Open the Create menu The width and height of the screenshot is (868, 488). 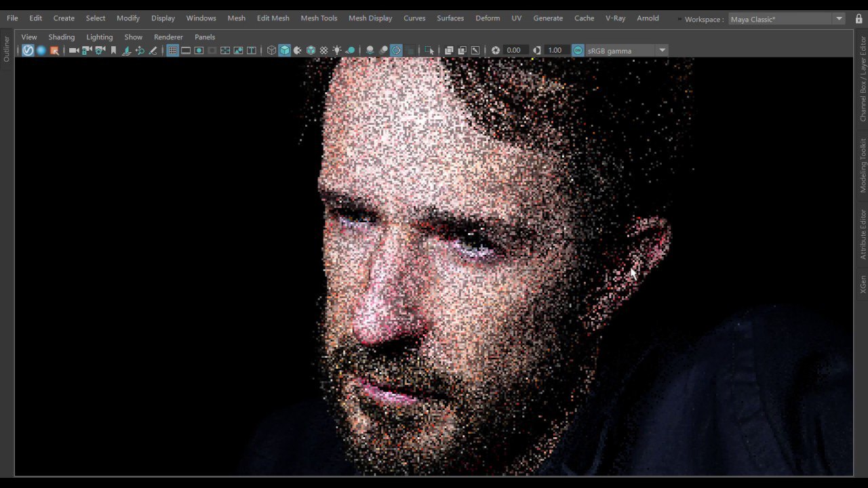pos(64,18)
